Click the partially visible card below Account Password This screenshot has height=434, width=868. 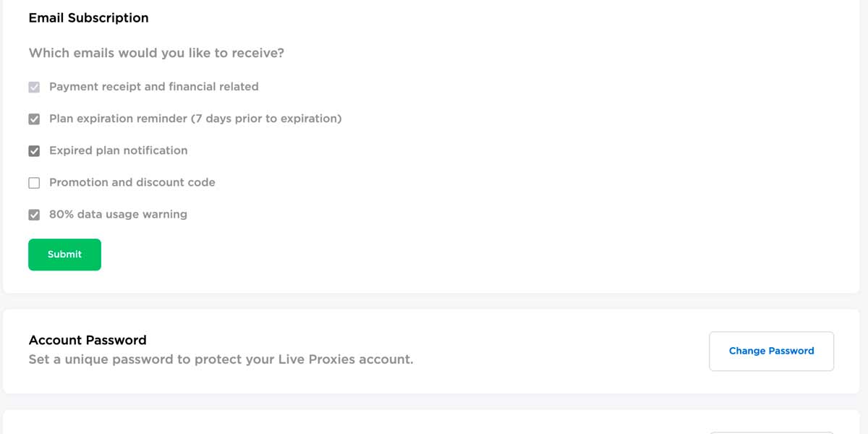[x=362, y=423]
